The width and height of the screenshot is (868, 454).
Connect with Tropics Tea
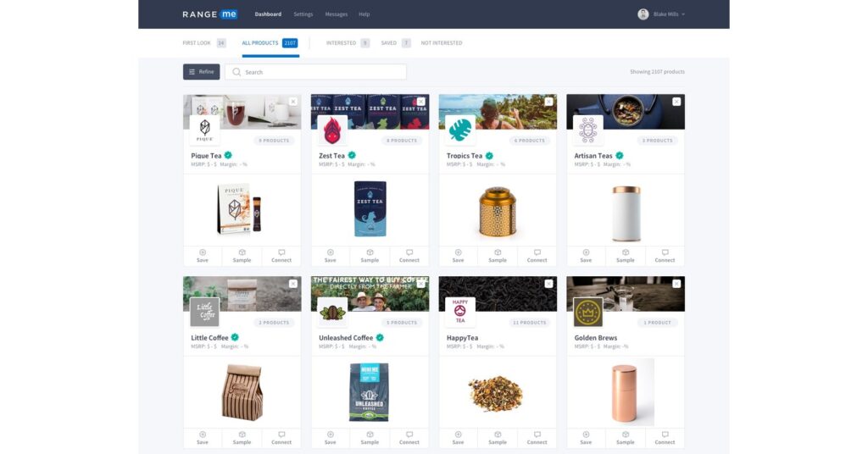(x=537, y=256)
